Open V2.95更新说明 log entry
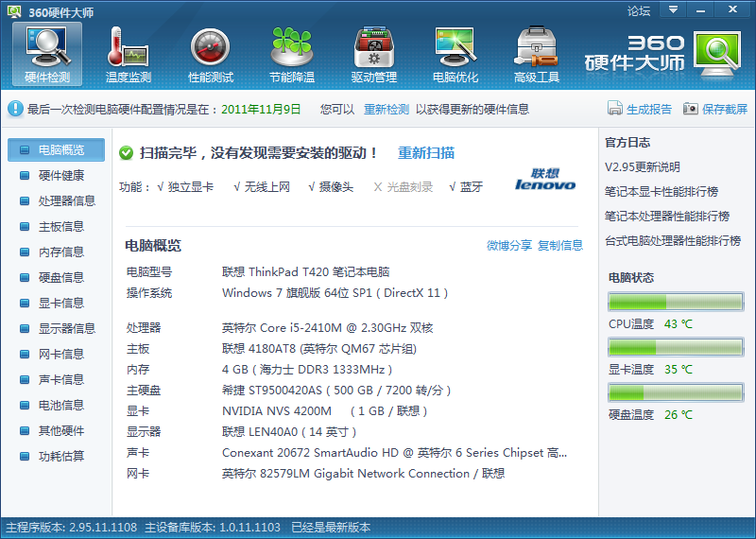This screenshot has height=539, width=756. coord(643,167)
